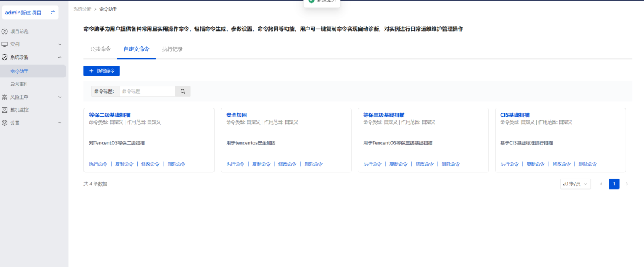
Task: Click 执行命令 on 等保二级基线扫描 card
Action: tap(98, 164)
